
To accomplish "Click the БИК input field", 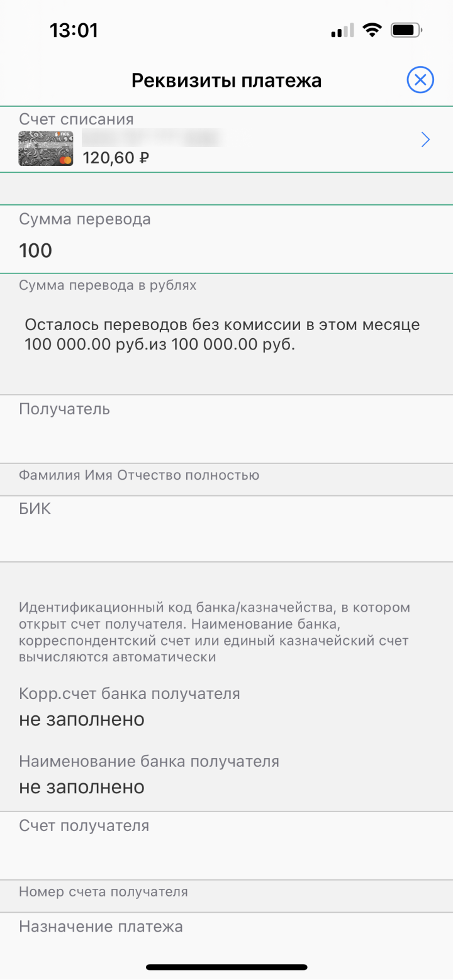I will pyautogui.click(x=226, y=534).
